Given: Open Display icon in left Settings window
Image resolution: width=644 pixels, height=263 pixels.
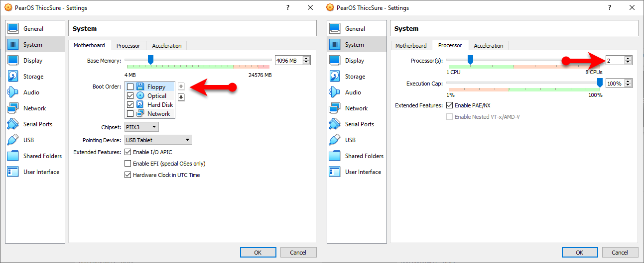Looking at the screenshot, I should (13, 61).
